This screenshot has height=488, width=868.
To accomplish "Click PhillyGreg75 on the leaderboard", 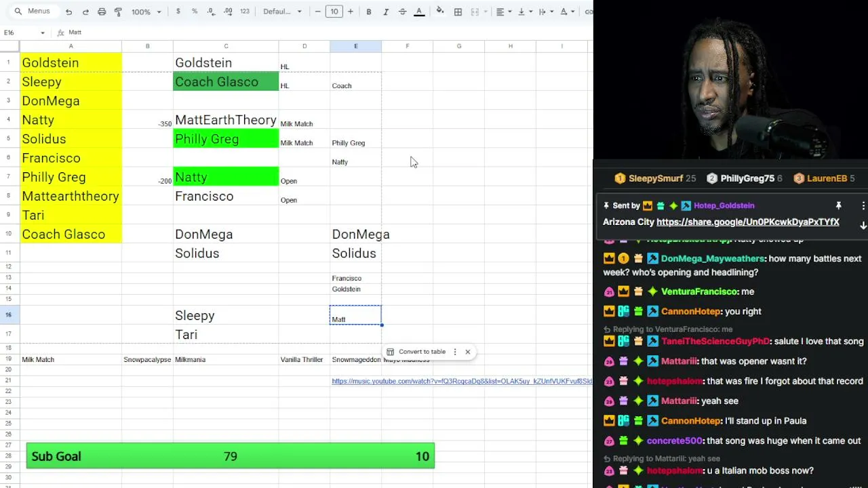I will (x=747, y=178).
